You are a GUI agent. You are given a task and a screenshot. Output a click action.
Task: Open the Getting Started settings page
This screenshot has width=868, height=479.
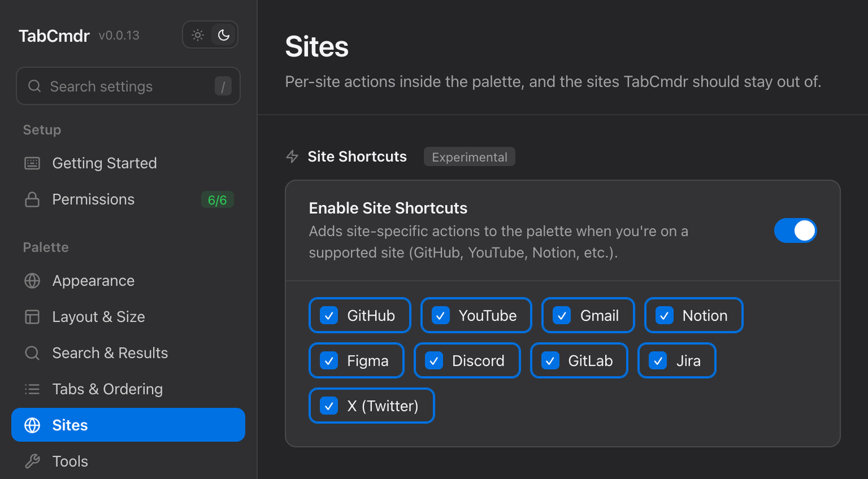pyautogui.click(x=128, y=163)
